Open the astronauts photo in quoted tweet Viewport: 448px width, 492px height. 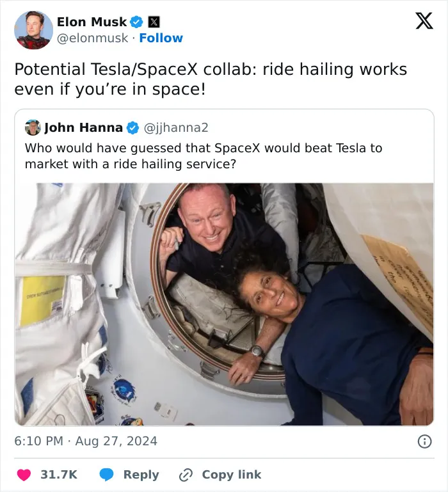224,304
